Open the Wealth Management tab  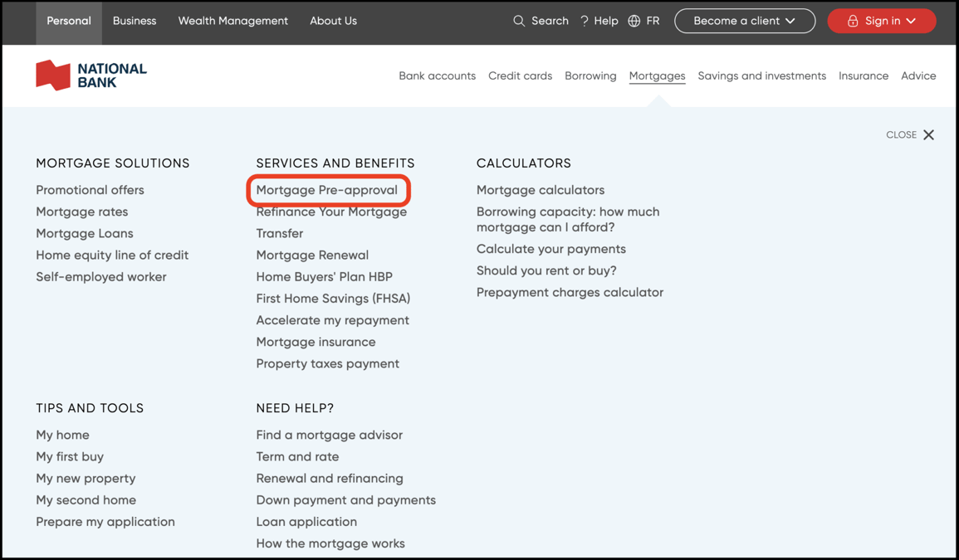tap(232, 21)
